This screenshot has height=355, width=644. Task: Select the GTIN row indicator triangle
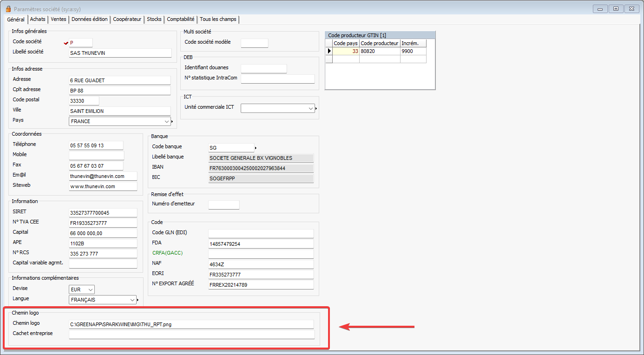[329, 51]
